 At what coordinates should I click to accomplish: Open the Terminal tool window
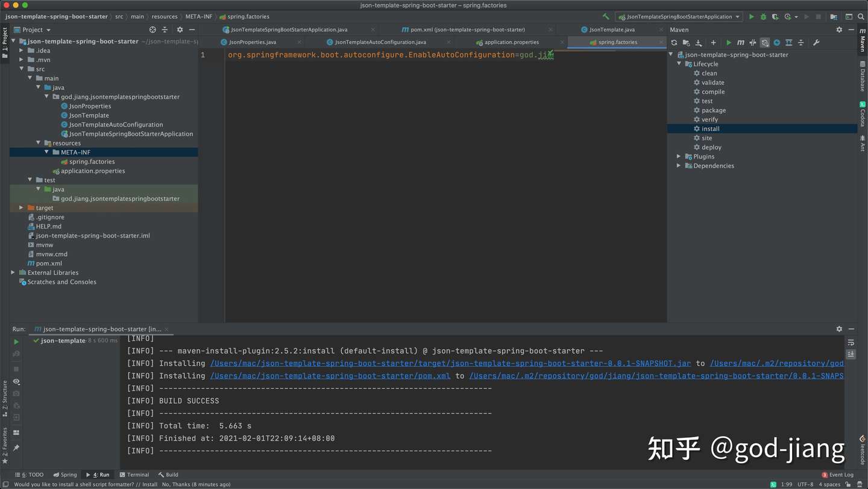pyautogui.click(x=133, y=475)
